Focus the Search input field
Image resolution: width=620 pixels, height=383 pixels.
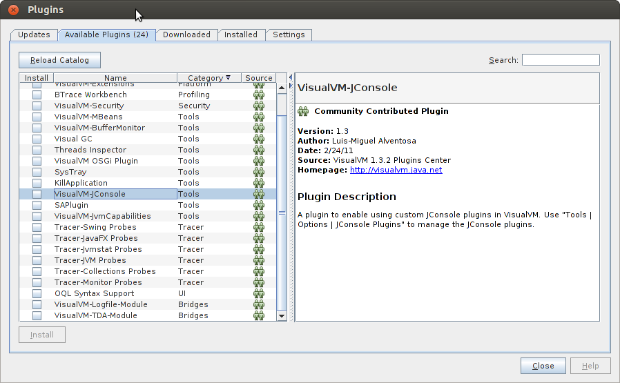561,60
